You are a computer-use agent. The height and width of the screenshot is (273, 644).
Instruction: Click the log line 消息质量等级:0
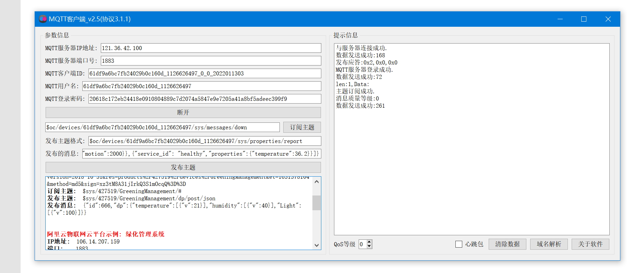click(x=357, y=98)
